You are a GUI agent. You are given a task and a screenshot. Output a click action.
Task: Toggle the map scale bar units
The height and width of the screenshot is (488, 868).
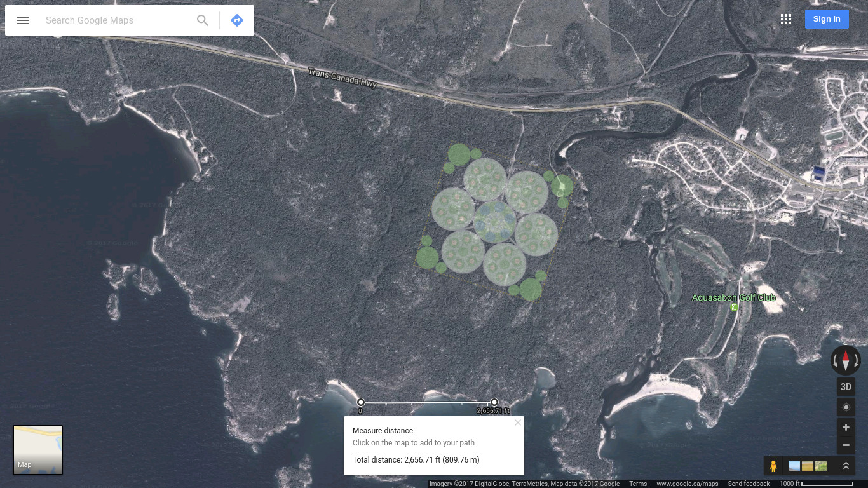tap(816, 484)
